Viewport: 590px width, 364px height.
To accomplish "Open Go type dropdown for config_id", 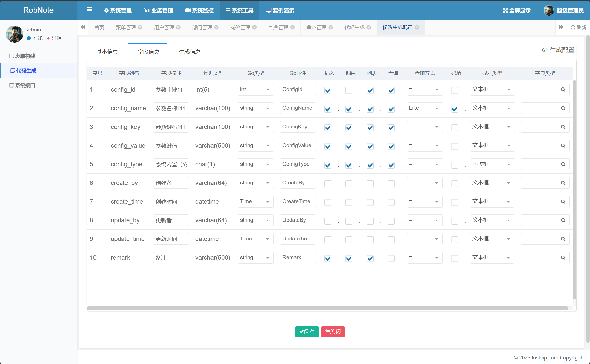I will pos(255,90).
